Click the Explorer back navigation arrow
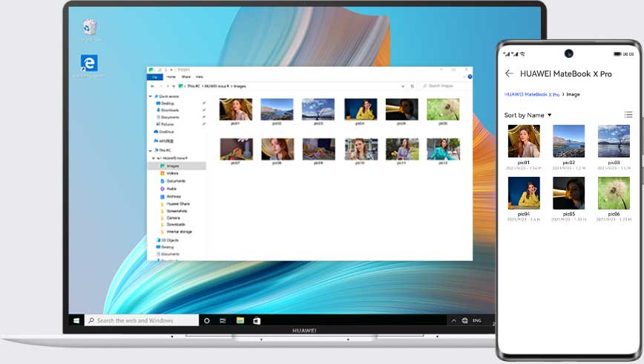Screen dimensions: 644x364 [x=152, y=86]
